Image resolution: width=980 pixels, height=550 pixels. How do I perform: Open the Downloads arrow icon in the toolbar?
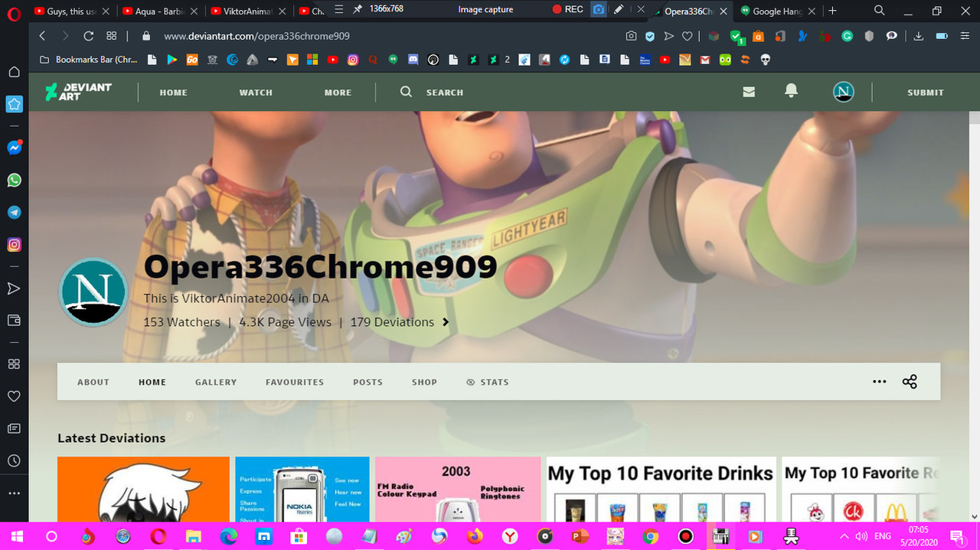click(x=919, y=36)
